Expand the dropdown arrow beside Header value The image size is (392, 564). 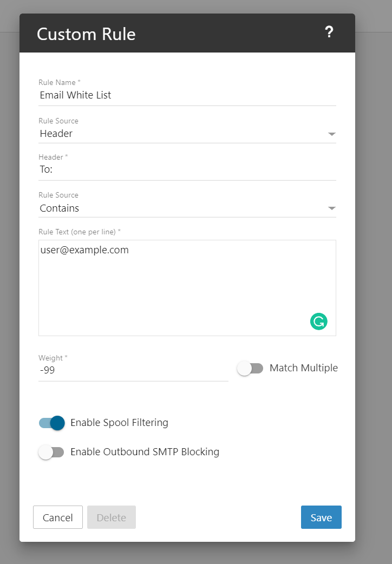tap(332, 134)
